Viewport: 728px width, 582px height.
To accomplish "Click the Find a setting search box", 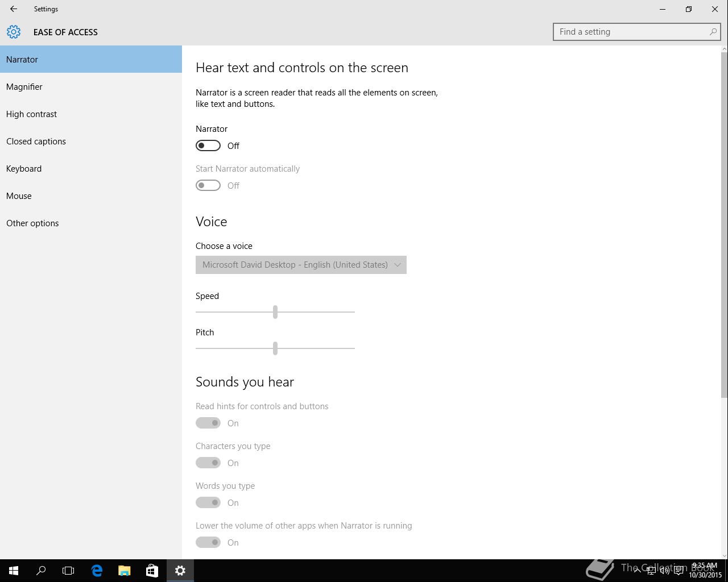I will pyautogui.click(x=636, y=32).
